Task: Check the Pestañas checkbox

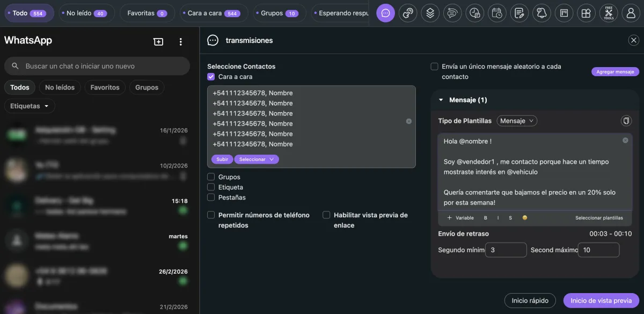Action: tap(211, 197)
